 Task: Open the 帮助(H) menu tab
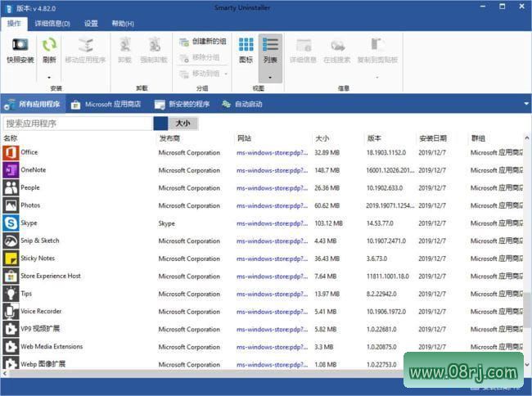pos(123,24)
